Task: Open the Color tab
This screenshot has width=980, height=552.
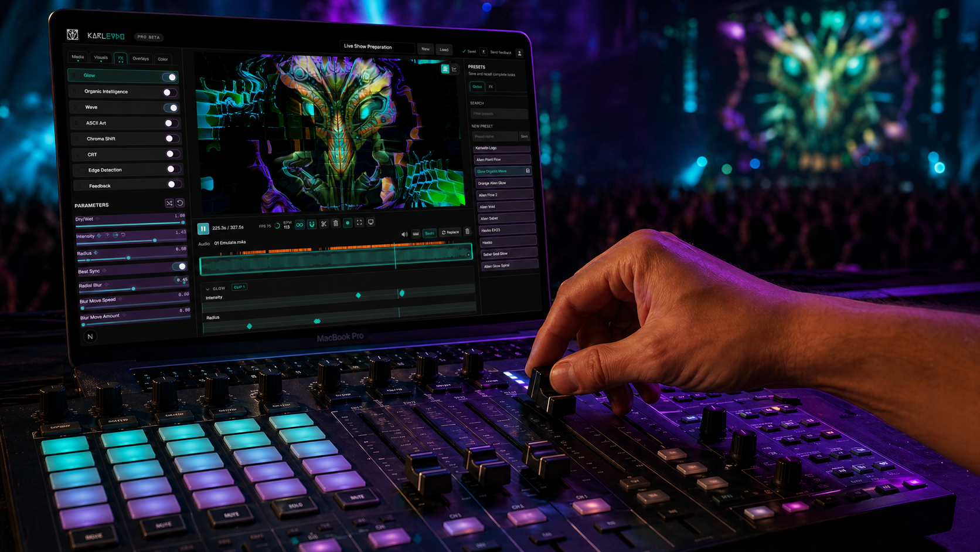Action: click(x=163, y=59)
